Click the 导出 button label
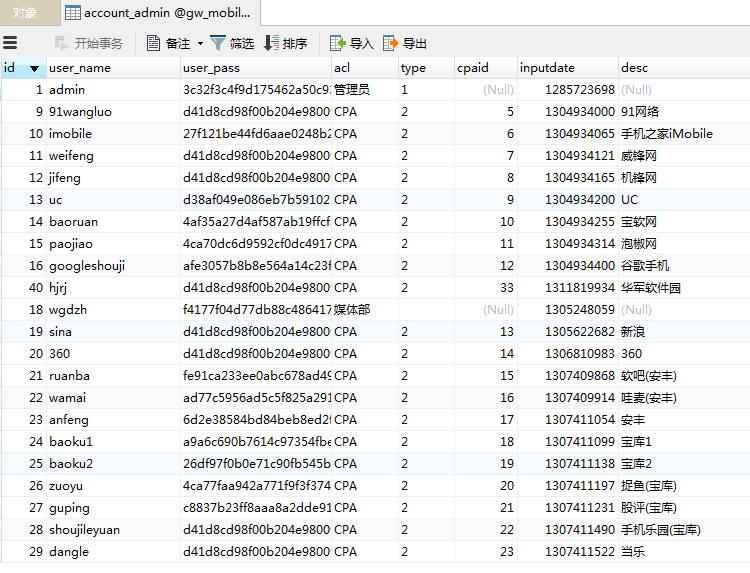The height and width of the screenshot is (573, 750). point(414,44)
